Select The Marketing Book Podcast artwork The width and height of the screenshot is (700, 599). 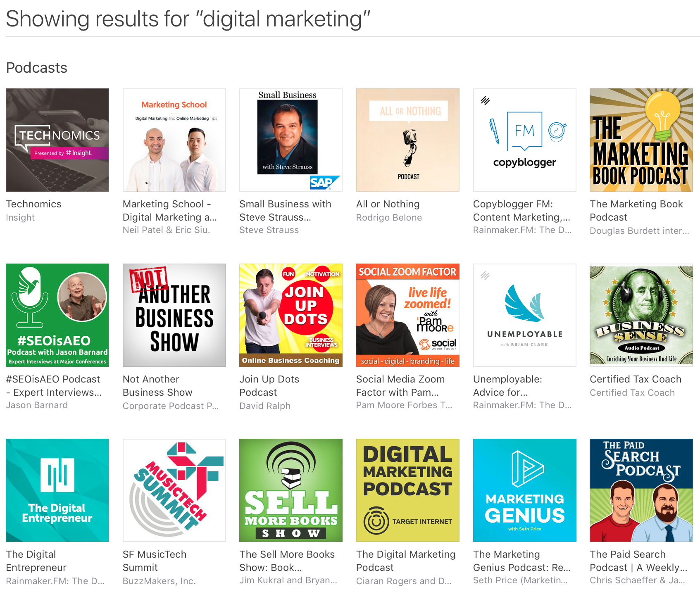click(641, 140)
